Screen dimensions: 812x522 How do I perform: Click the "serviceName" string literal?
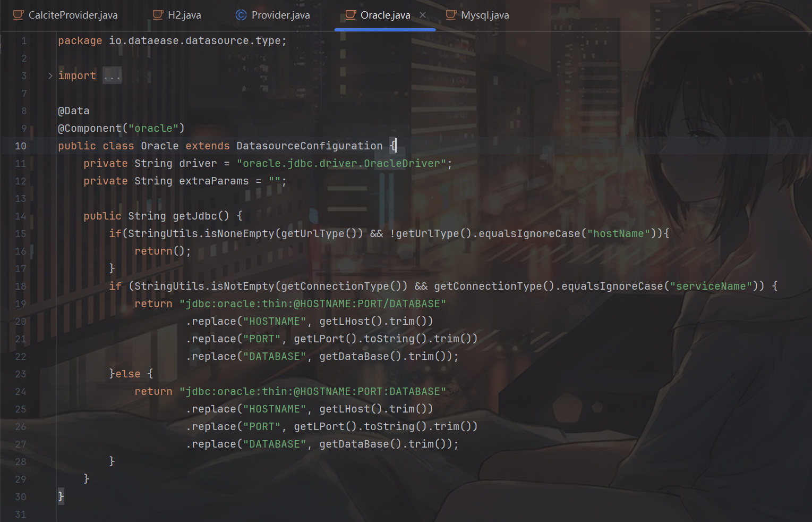(711, 287)
